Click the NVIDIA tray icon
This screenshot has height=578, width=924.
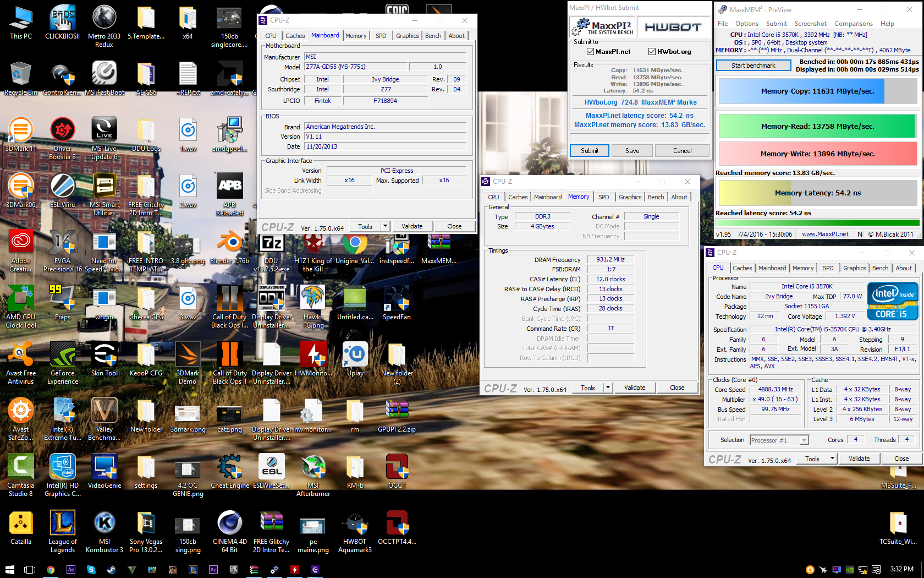(x=850, y=570)
